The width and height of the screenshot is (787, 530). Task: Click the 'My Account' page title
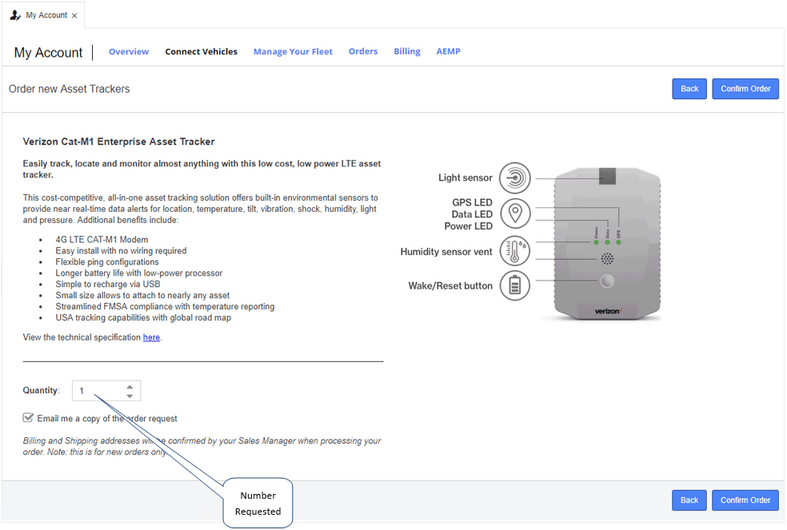(x=48, y=52)
